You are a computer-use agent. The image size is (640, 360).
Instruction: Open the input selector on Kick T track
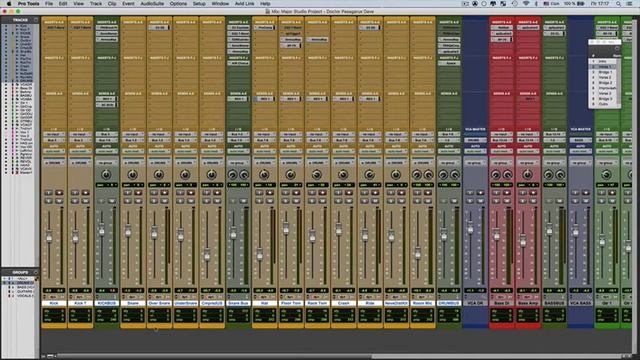(80, 134)
